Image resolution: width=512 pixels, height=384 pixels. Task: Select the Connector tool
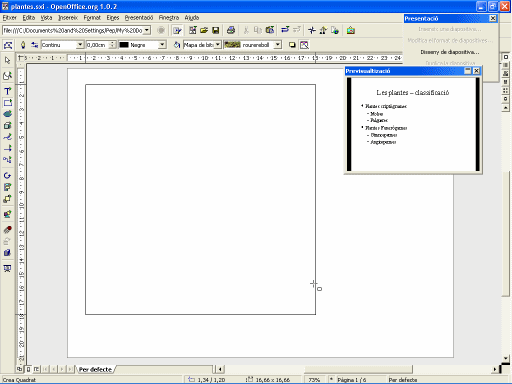click(7, 160)
